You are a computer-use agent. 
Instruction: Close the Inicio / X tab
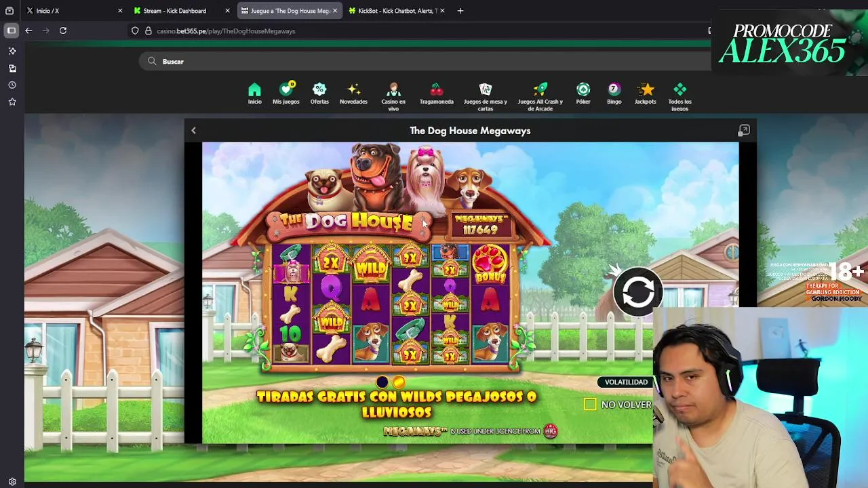click(120, 11)
